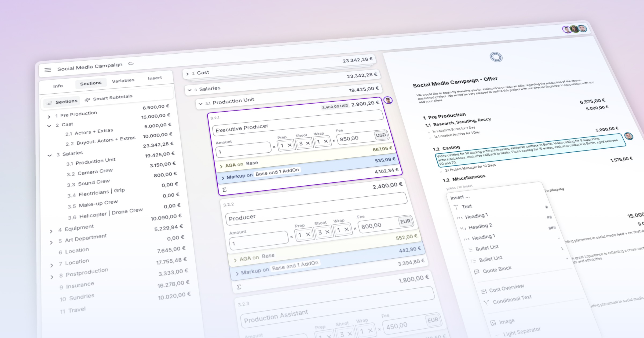Image resolution: width=644 pixels, height=338 pixels.
Task: Click the collaborator avatar beside Production Unit
Action: [x=388, y=100]
